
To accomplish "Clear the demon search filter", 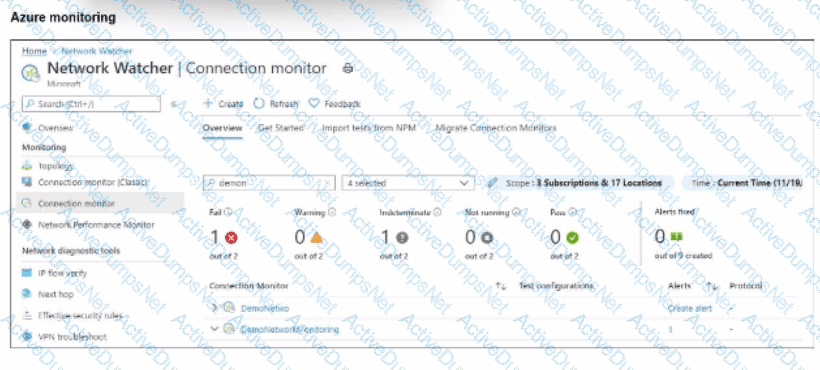I will coord(327,183).
